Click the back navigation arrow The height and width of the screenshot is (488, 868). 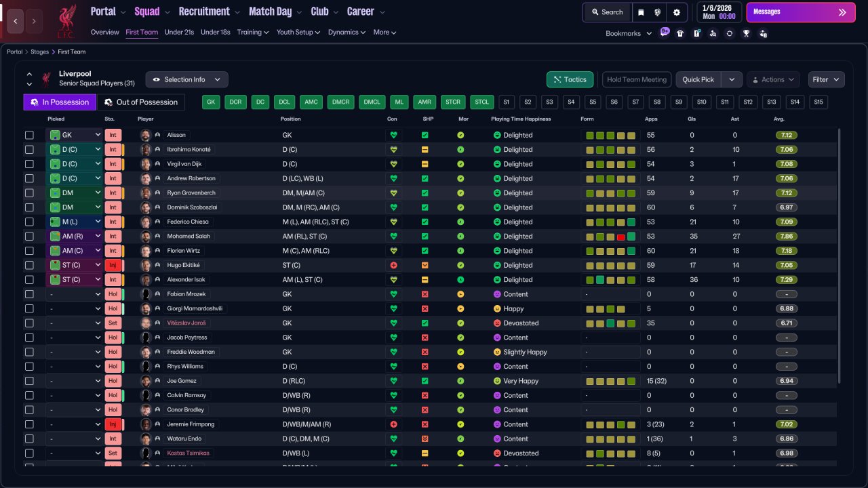point(16,22)
